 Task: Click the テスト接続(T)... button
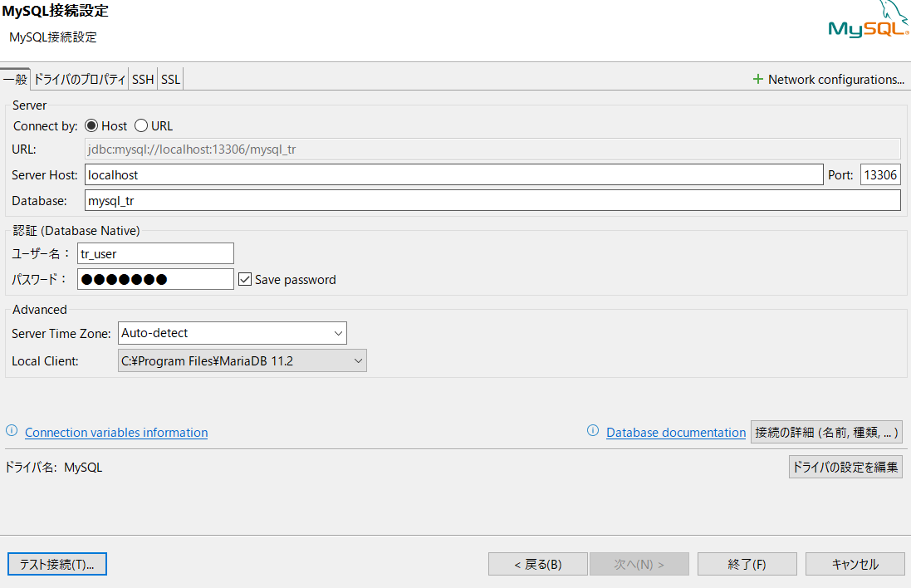click(x=57, y=564)
